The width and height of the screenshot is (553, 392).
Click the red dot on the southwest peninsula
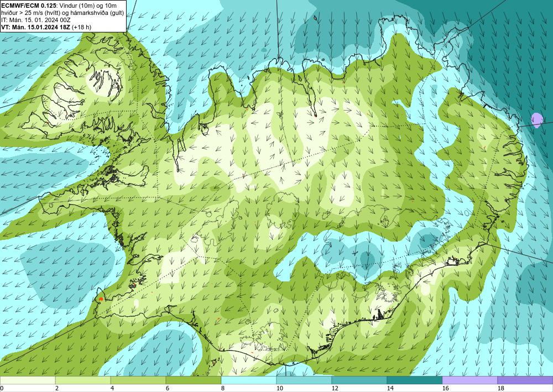[x=101, y=299]
